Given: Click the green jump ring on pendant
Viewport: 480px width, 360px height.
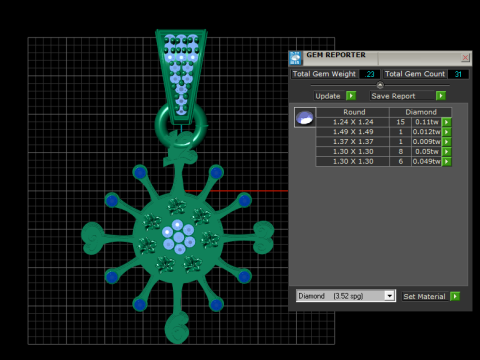Looking at the screenshot, I should (181, 125).
